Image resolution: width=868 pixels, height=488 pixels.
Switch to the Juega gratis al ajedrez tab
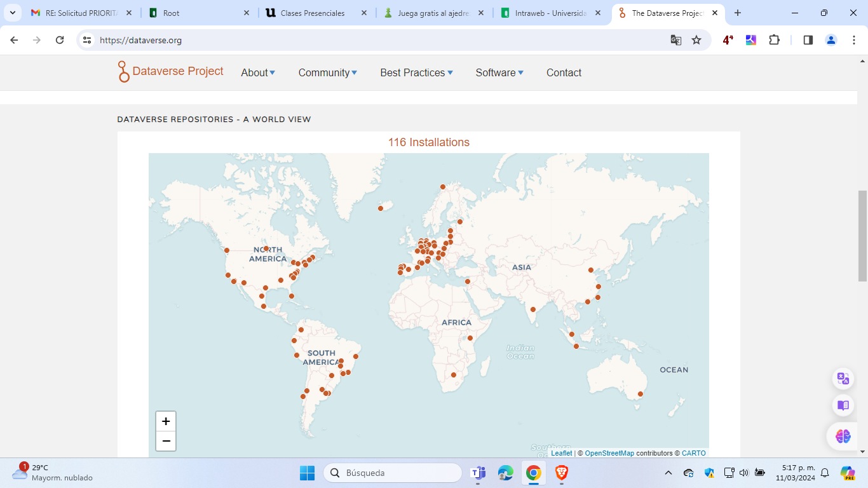[x=432, y=13]
